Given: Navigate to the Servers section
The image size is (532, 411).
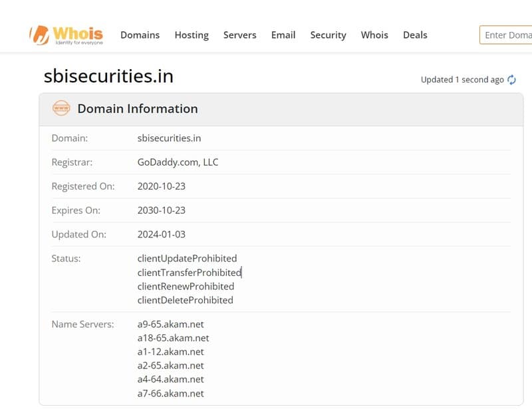Looking at the screenshot, I should click(240, 35).
